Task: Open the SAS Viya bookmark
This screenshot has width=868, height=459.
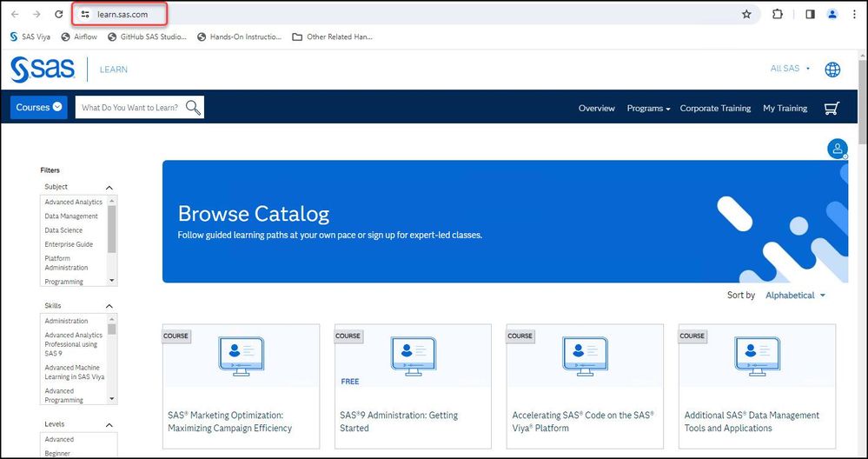Action: pos(30,37)
